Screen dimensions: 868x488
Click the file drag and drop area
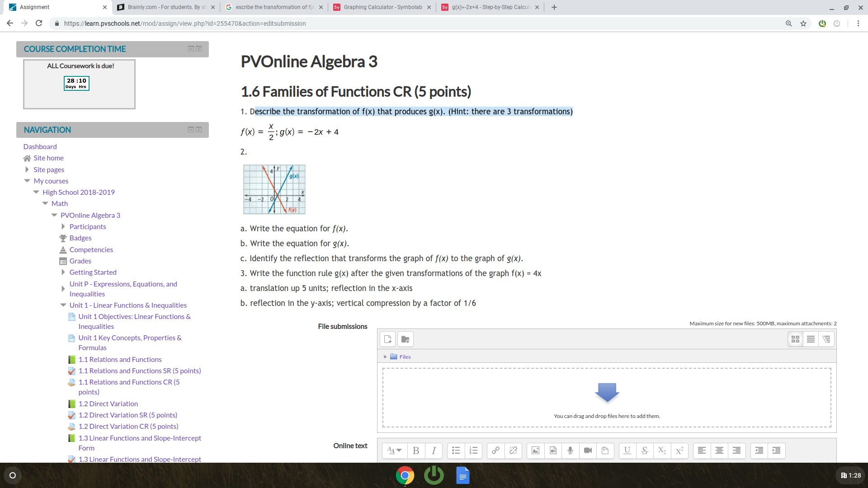click(606, 398)
